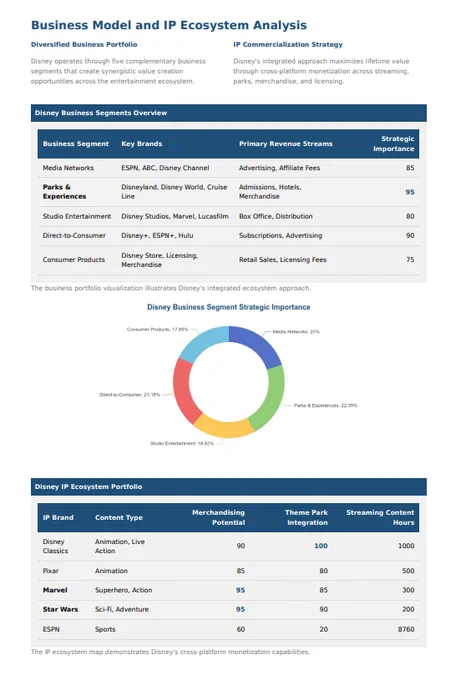Click the "Sci-Fi, Adventure" content cell
This screenshot has width=456, height=680.
tap(121, 609)
